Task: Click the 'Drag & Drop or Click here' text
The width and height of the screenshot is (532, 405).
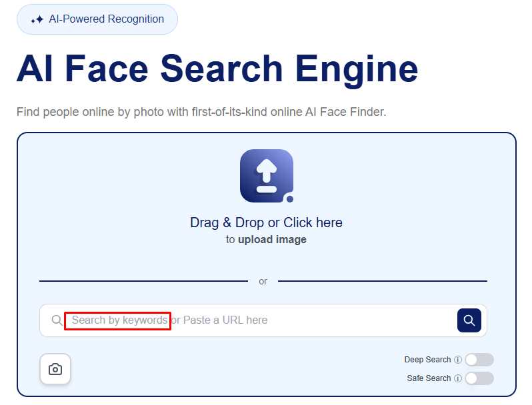Action: click(x=266, y=222)
